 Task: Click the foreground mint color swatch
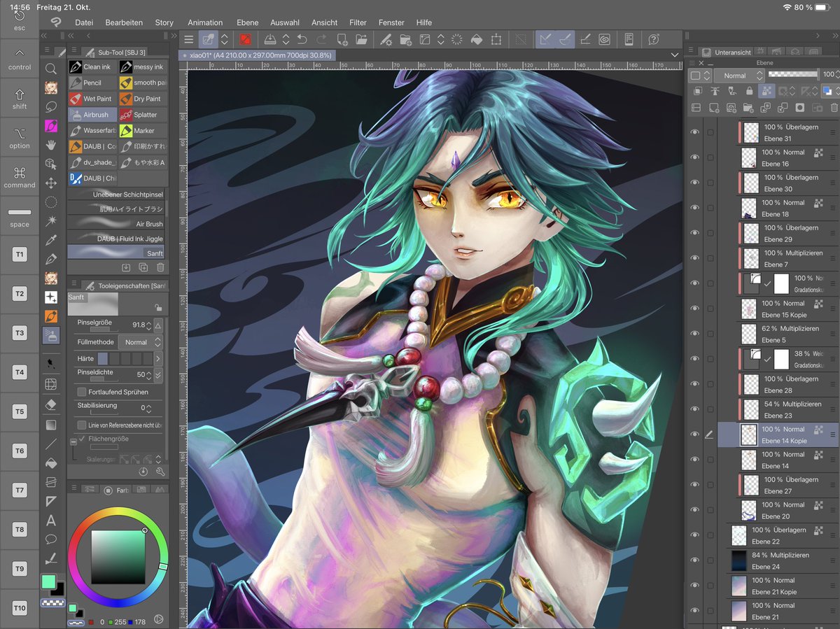48,581
